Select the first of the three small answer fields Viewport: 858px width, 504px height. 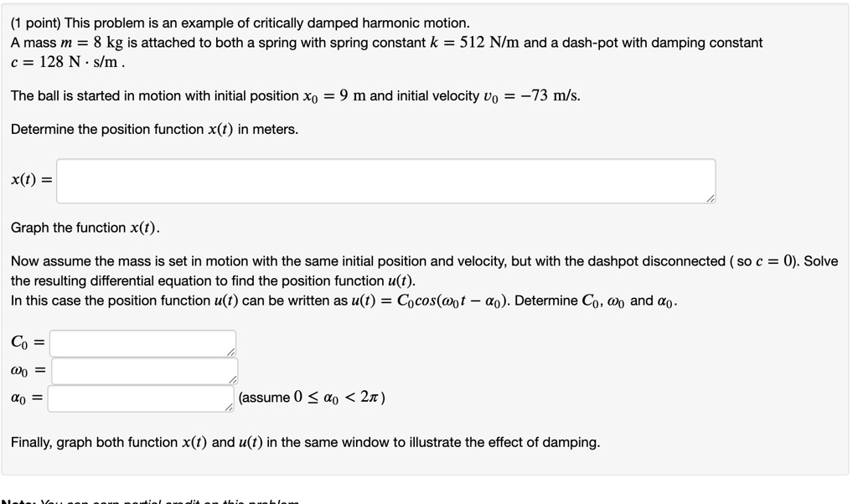(141, 342)
